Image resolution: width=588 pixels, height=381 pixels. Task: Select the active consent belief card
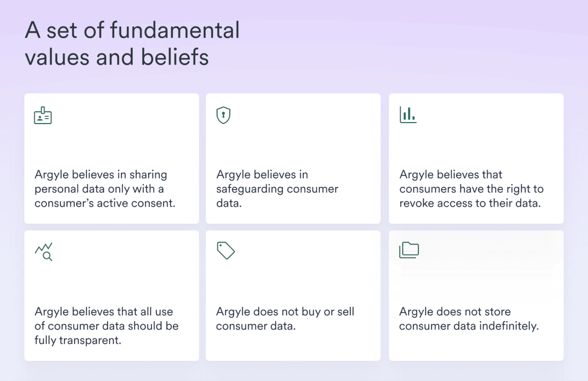[x=112, y=158]
